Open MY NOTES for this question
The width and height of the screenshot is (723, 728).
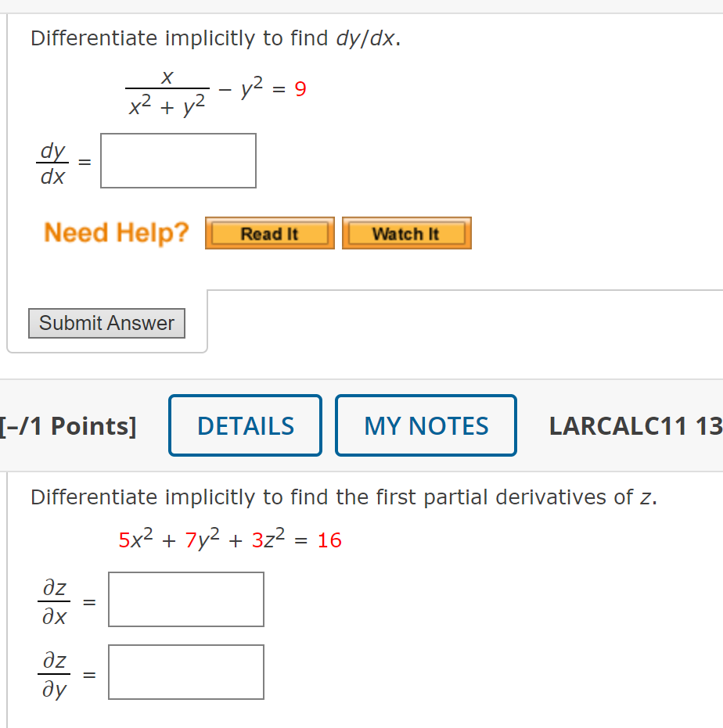pos(426,425)
